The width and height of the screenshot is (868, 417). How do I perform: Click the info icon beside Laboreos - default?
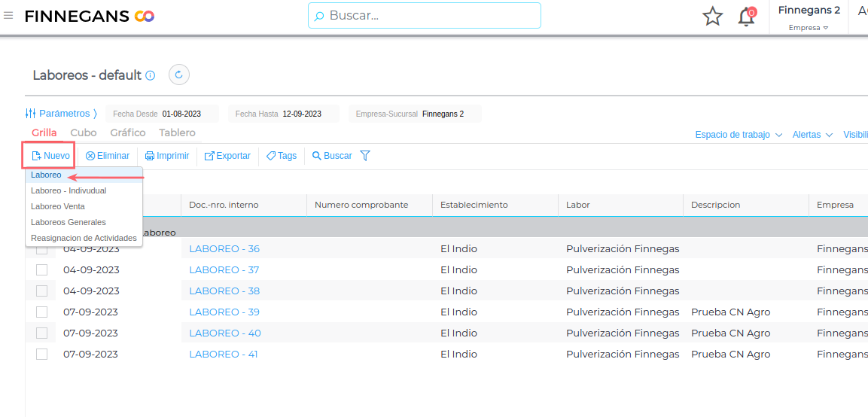(150, 75)
